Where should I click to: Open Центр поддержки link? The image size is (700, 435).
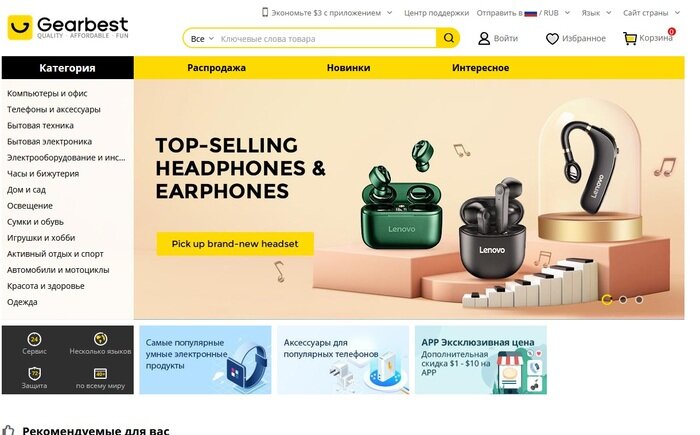[x=436, y=13]
